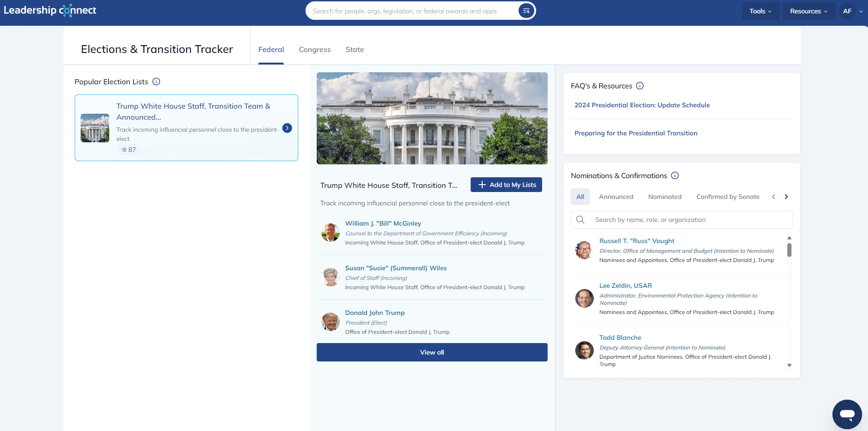Image resolution: width=868 pixels, height=431 pixels.
Task: Click William McGinley's profile photo
Action: pyautogui.click(x=331, y=233)
